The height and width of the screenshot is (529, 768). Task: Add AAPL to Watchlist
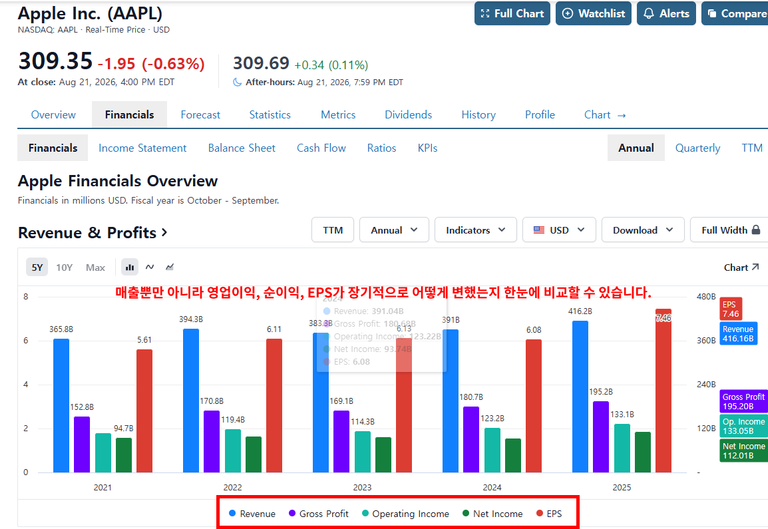tap(593, 13)
